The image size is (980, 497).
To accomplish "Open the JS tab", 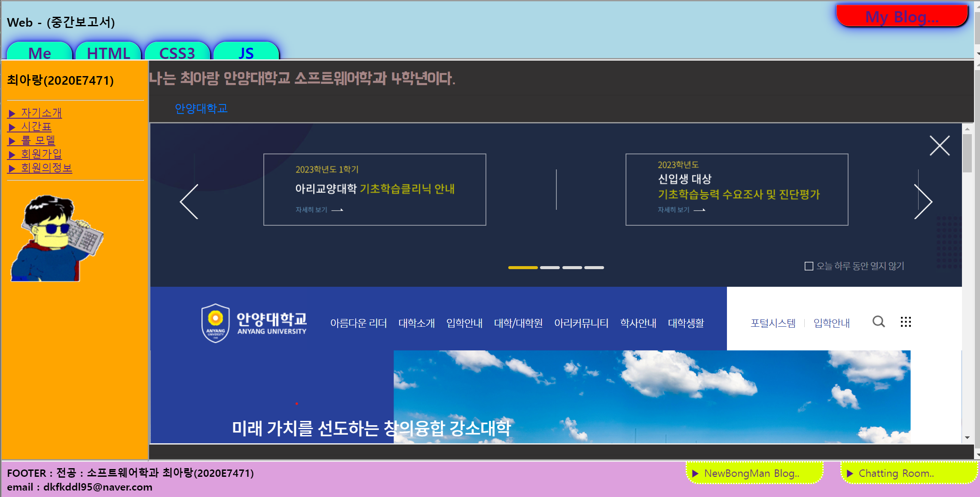I will pos(246,52).
